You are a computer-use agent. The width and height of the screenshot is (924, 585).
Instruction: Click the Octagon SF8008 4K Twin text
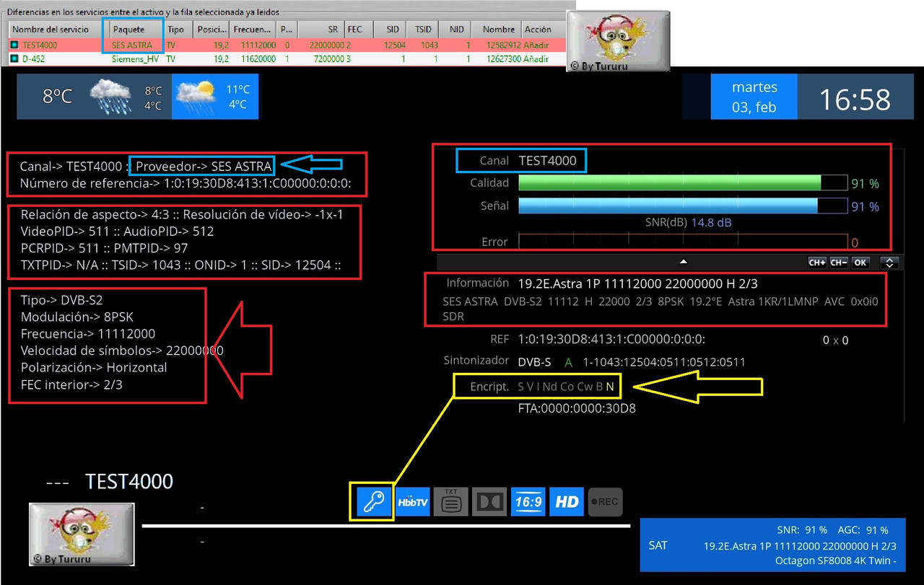[836, 560]
